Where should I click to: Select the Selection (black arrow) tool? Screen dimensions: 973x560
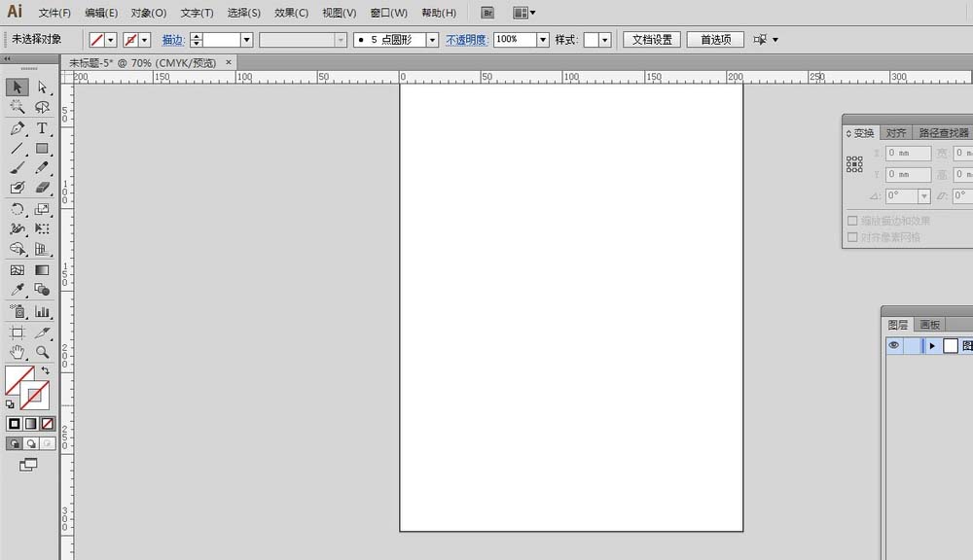(18, 87)
